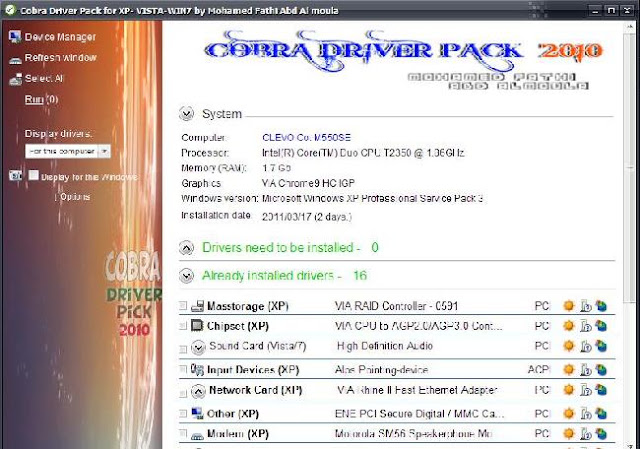This screenshot has width=640, height=449.
Task: Click the orange gear in the Other (XP) row
Action: click(569, 413)
